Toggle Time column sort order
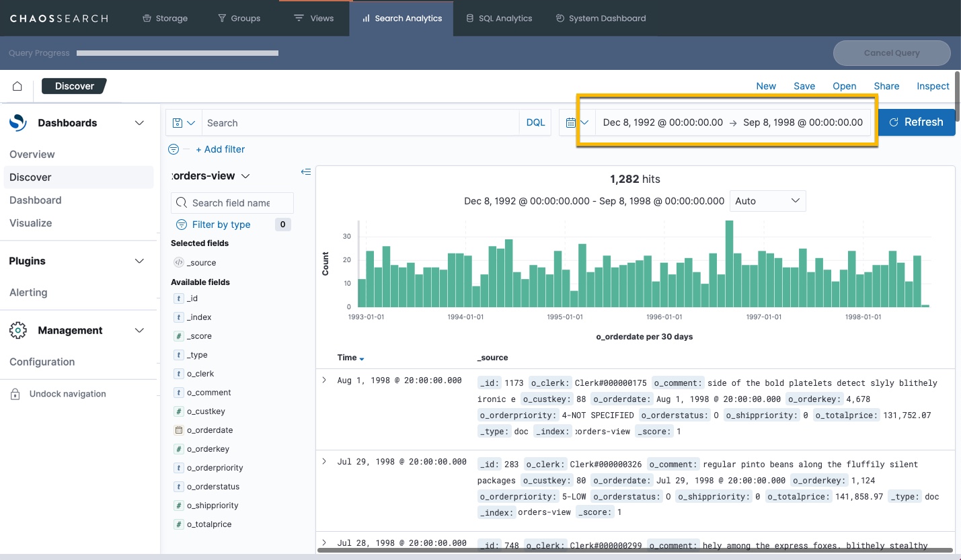 pyautogui.click(x=362, y=358)
